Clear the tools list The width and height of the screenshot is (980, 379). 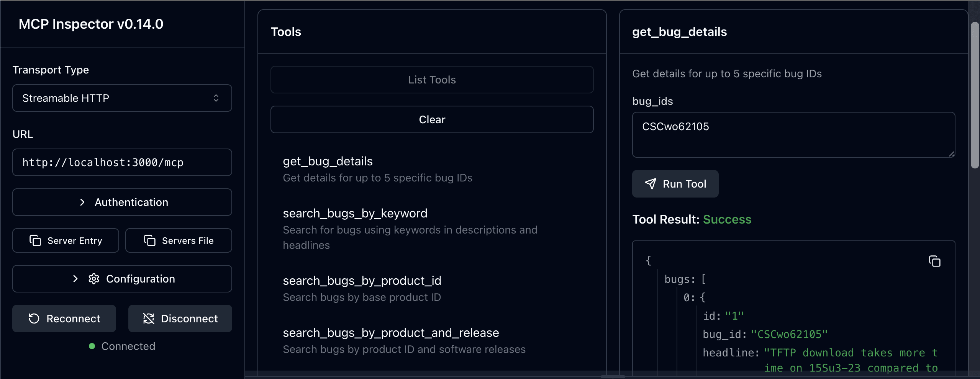[432, 119]
